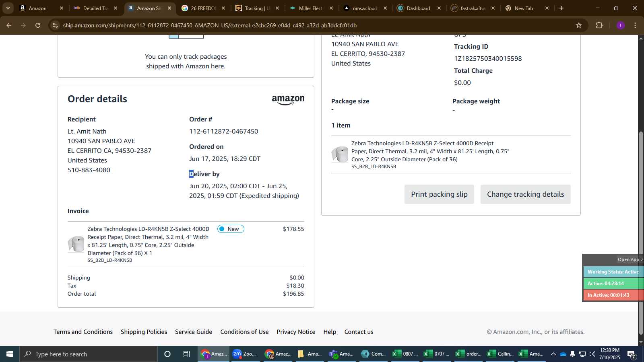
Task: Show hidden system tray icons
Action: click(x=553, y=354)
